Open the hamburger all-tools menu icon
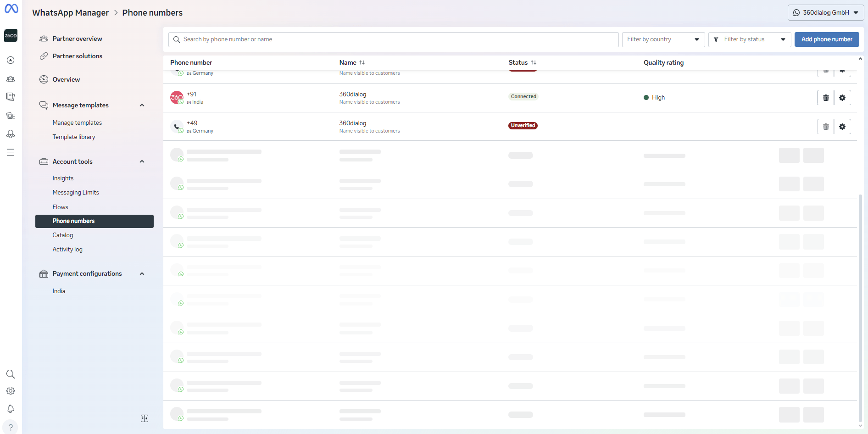This screenshot has height=434, width=868. [11, 152]
